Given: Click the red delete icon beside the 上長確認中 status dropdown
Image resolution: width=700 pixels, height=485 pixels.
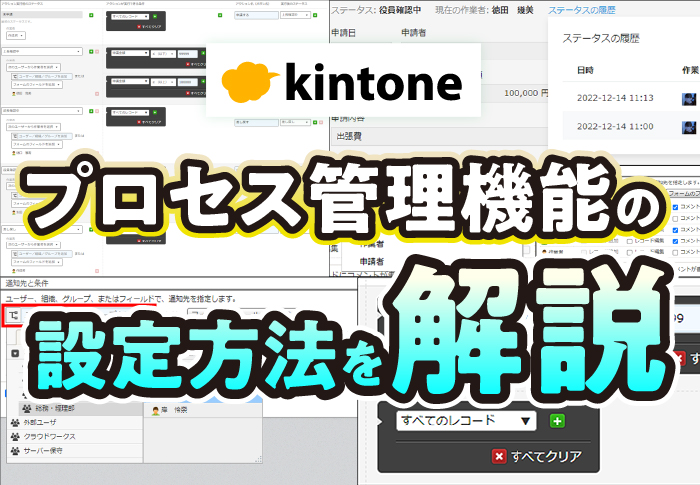Looking at the screenshot, I should pos(96,52).
